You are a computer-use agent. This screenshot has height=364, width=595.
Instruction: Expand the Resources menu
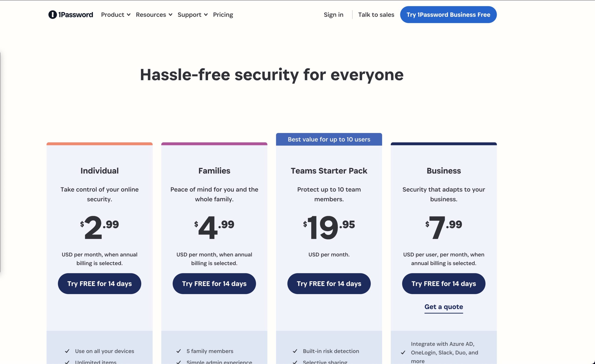[154, 15]
